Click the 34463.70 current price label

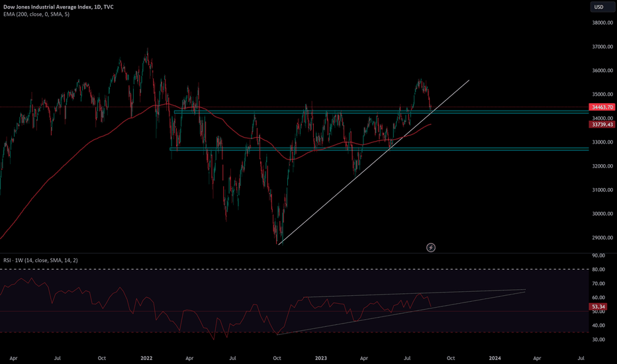602,107
